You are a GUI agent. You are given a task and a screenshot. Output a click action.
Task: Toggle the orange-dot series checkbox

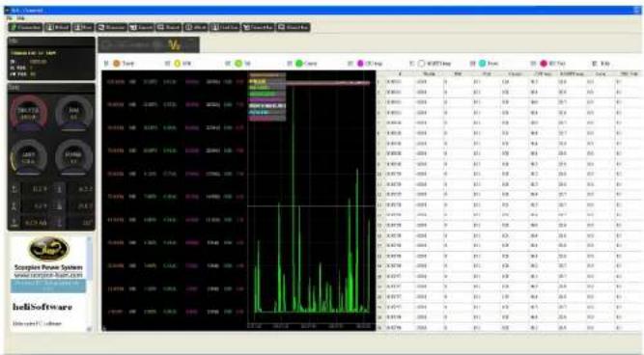106,64
